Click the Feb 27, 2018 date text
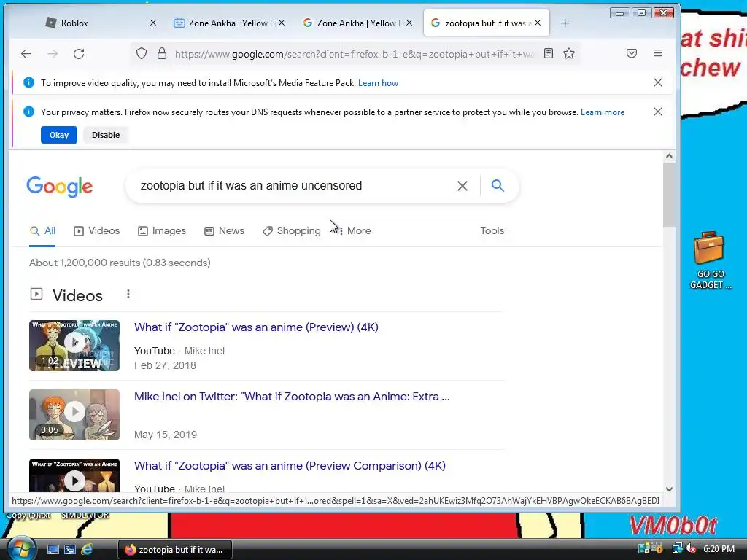This screenshot has width=747, height=560. [165, 365]
